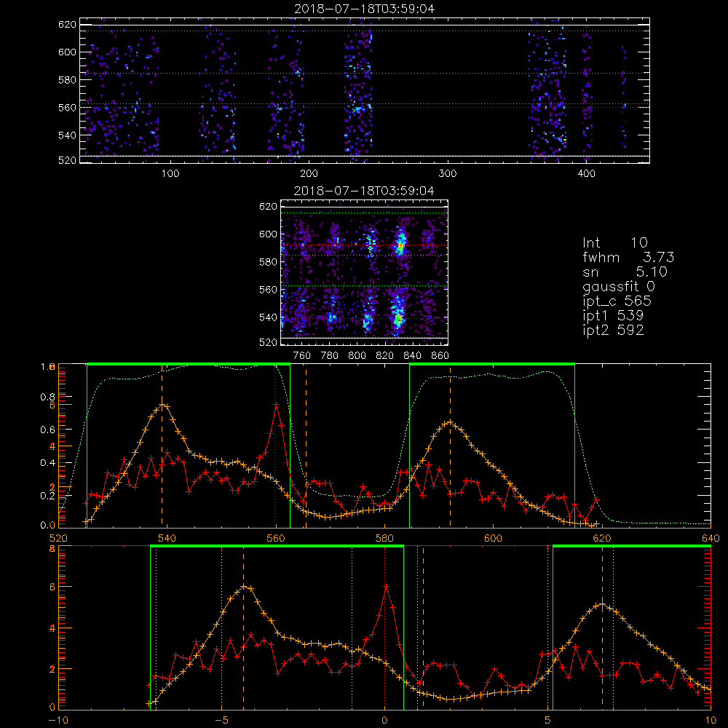728x728 pixels.
Task: Click the orange curve peak near 592 in third plot
Action: pyautogui.click(x=450, y=422)
